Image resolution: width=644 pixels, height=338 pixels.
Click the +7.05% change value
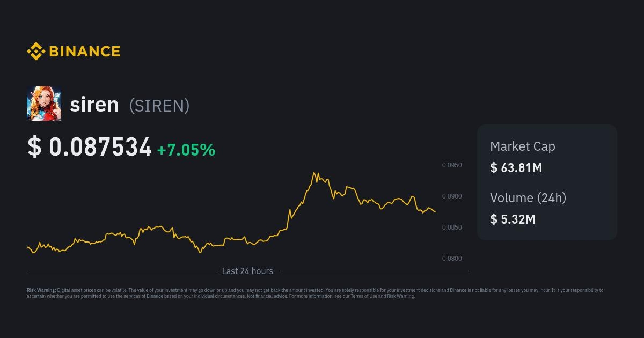[186, 150]
